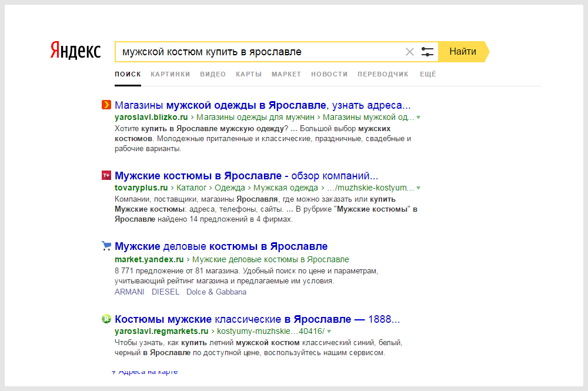Open advanced search settings sliders icon
This screenshot has width=588, height=391.
click(x=427, y=52)
